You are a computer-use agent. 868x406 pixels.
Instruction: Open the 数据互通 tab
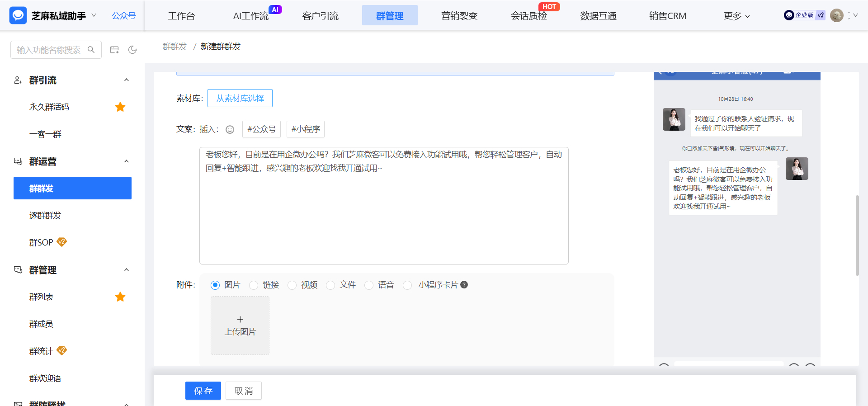coord(598,16)
